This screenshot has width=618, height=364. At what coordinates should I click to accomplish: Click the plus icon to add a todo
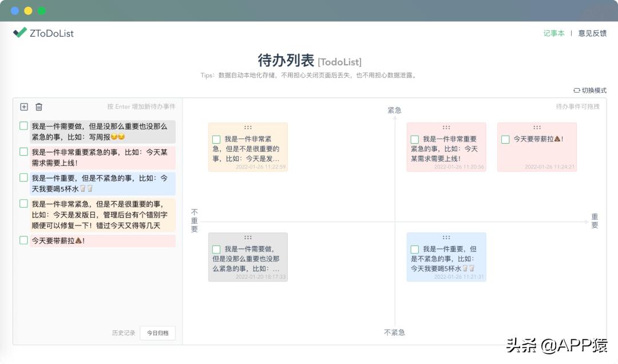(x=23, y=107)
